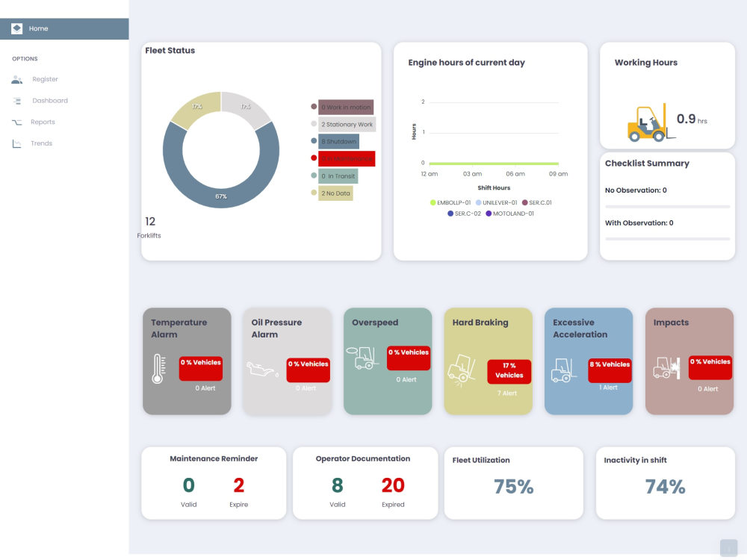
Task: Click Operator Documentation valid count 8
Action: (x=338, y=485)
